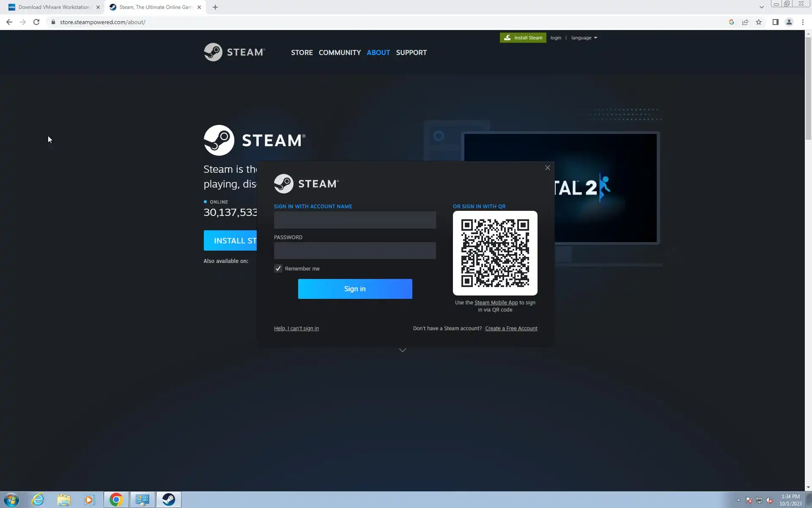Reload the page with refresh icon
Image resolution: width=812 pixels, height=508 pixels.
coord(36,22)
